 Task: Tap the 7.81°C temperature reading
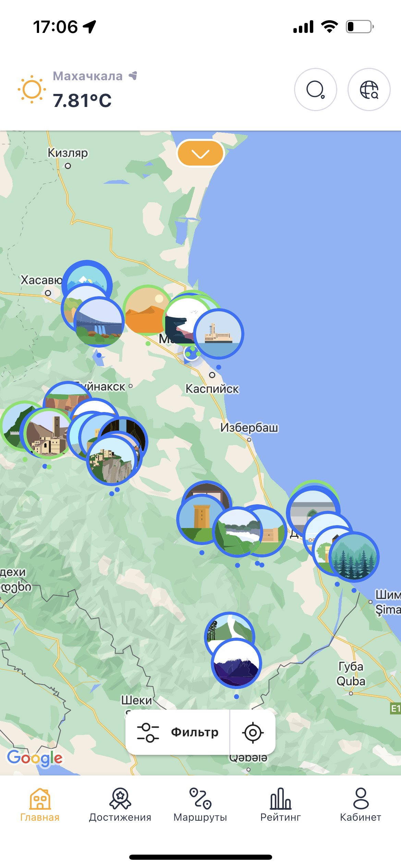pyautogui.click(x=82, y=100)
